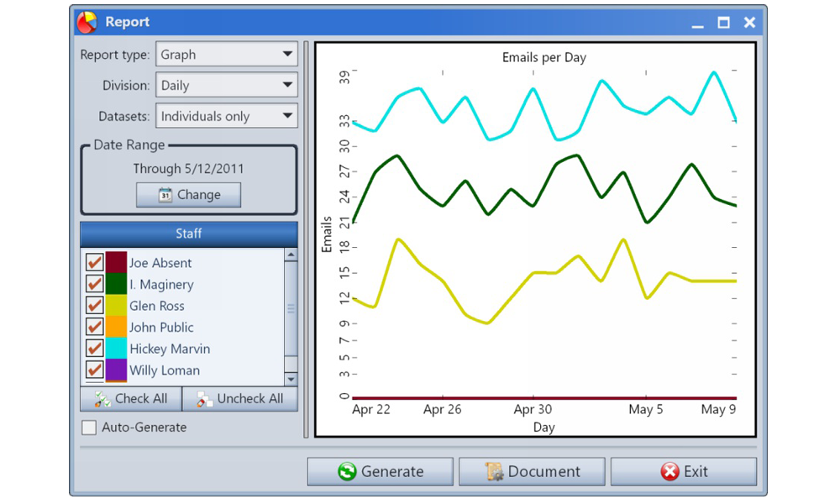Screen dimensions: 840x504
Task: Select John Public in staff list
Action: pyautogui.click(x=161, y=328)
